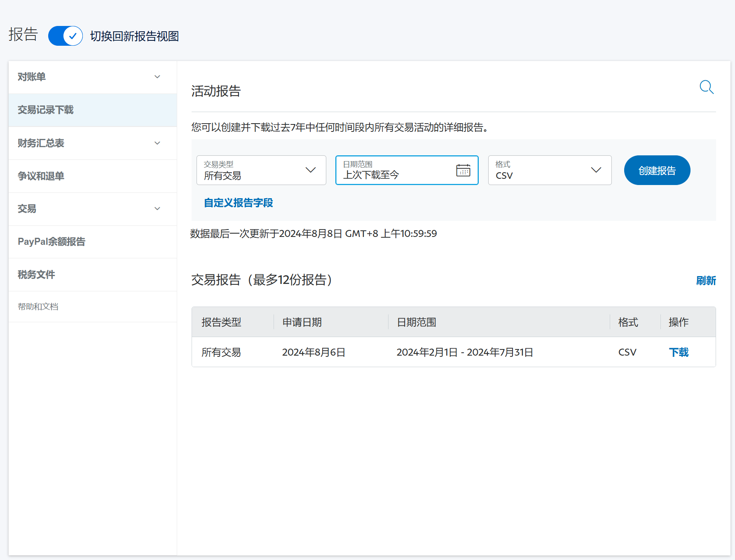Click the 日期范围 column header in table
The width and height of the screenshot is (735, 560).
[x=417, y=322]
